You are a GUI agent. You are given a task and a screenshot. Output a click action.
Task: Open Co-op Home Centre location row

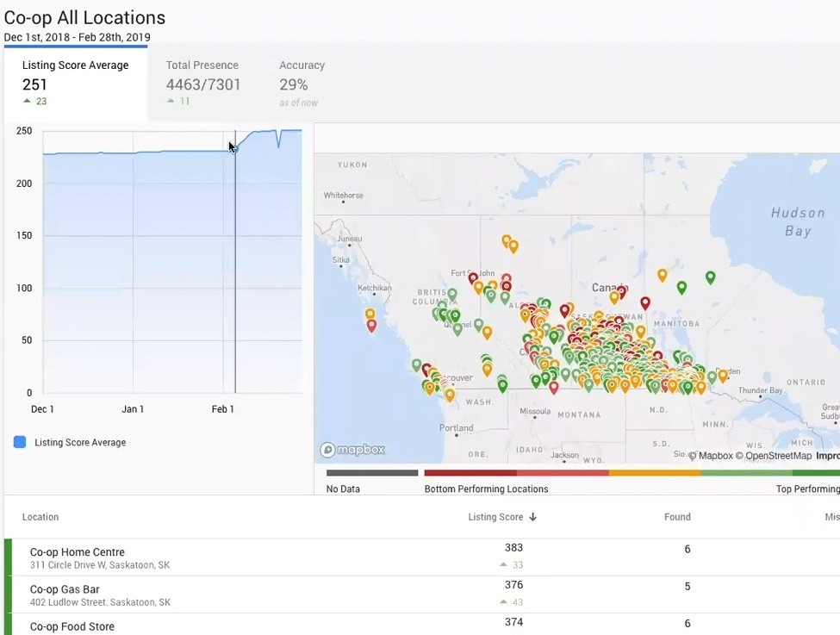[x=422, y=557]
